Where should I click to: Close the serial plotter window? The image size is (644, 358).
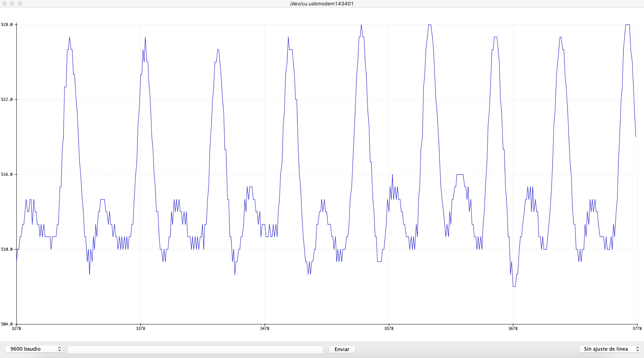pyautogui.click(x=5, y=3)
